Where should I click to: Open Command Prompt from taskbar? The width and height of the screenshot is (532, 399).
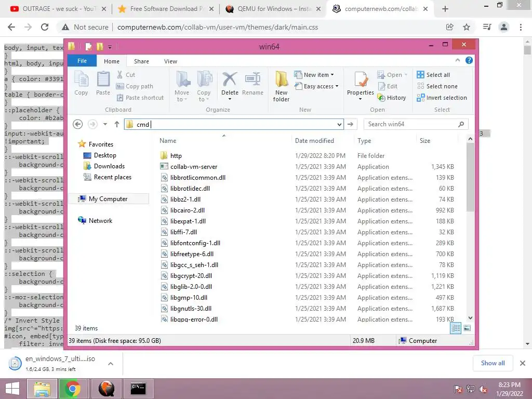click(x=138, y=389)
